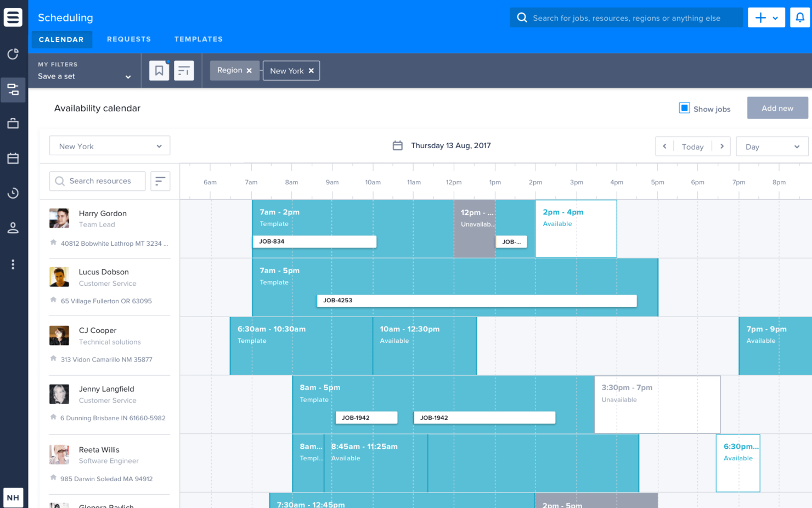Open the people icon in sidebar
Viewport: 812px width, 508px height.
13,228
